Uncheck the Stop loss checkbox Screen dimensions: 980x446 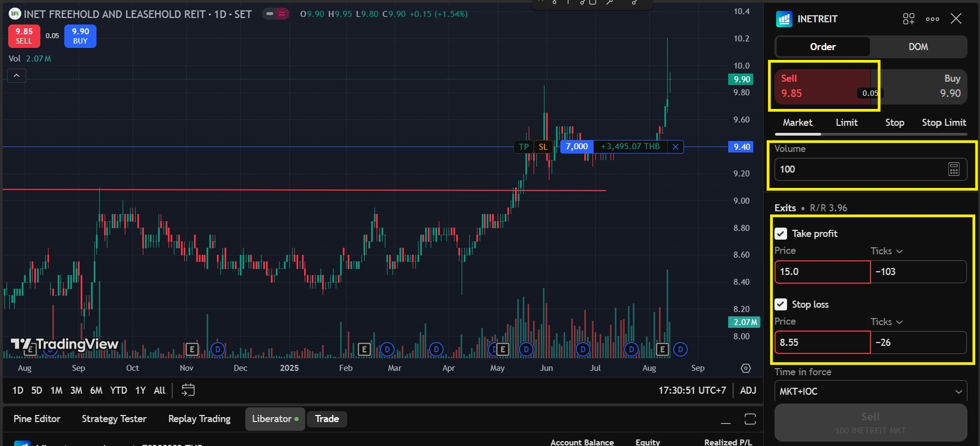pos(781,304)
